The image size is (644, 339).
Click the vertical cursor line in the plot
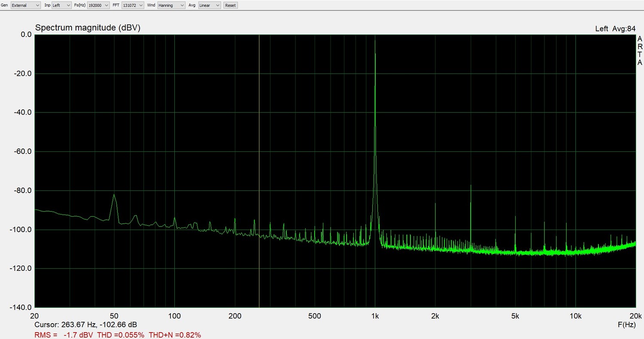point(259,171)
